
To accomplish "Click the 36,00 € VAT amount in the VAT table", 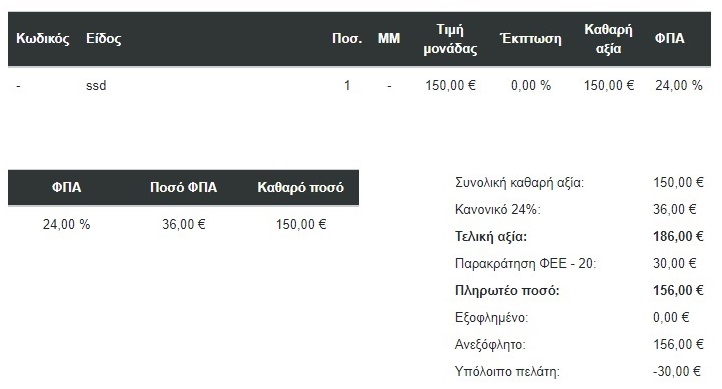I will [x=184, y=224].
